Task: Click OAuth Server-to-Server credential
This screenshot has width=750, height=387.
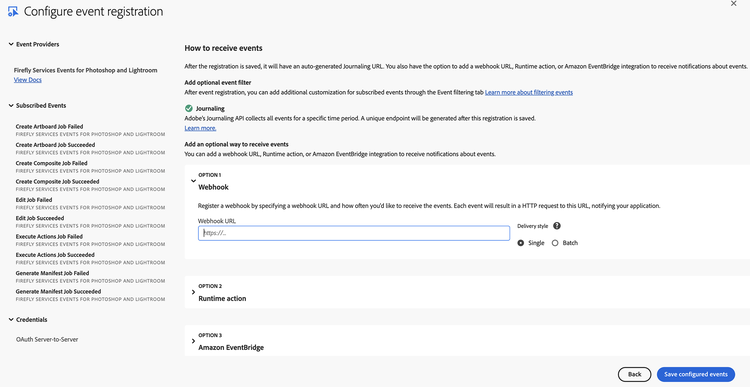Action: (x=47, y=340)
